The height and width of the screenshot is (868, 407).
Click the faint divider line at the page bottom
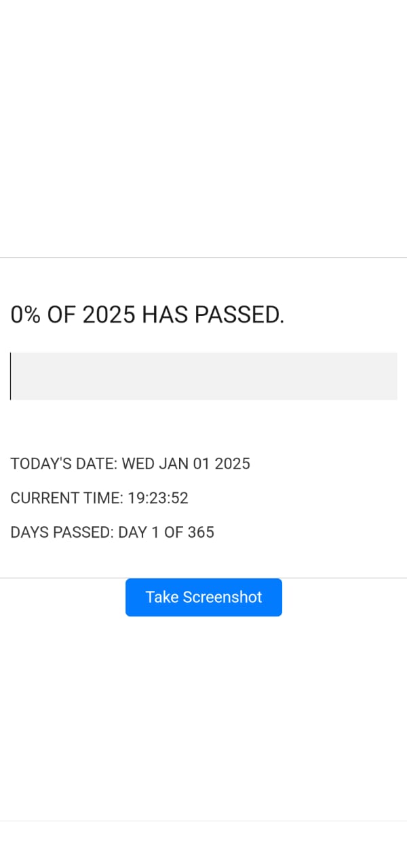203,821
